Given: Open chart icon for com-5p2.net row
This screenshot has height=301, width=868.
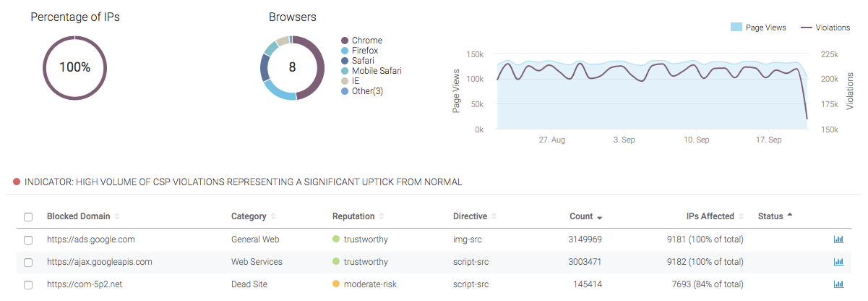Looking at the screenshot, I should tap(838, 284).
